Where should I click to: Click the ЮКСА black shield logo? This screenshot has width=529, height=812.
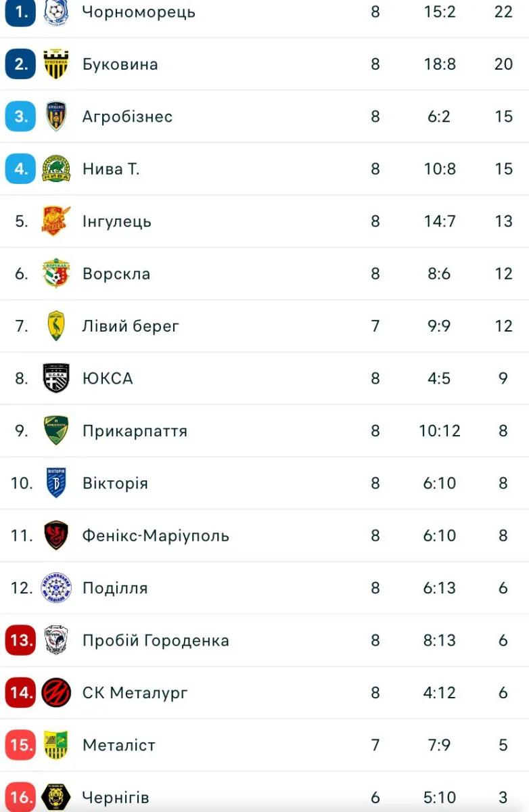[x=56, y=378]
